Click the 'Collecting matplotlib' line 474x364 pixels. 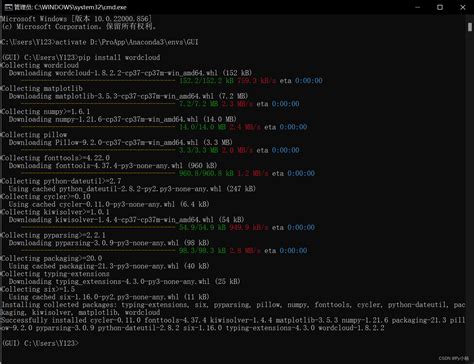[x=42, y=88]
